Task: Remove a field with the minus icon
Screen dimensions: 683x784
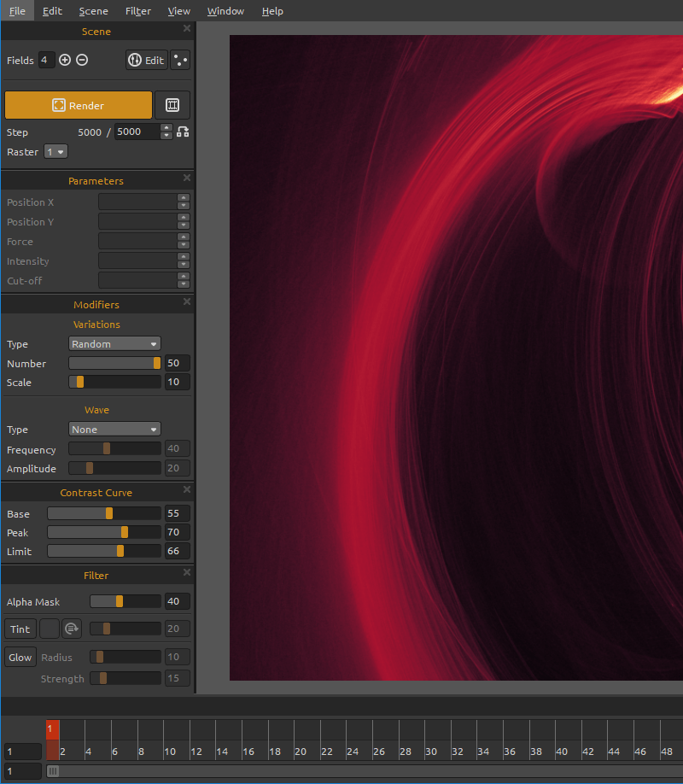Action: pos(82,60)
